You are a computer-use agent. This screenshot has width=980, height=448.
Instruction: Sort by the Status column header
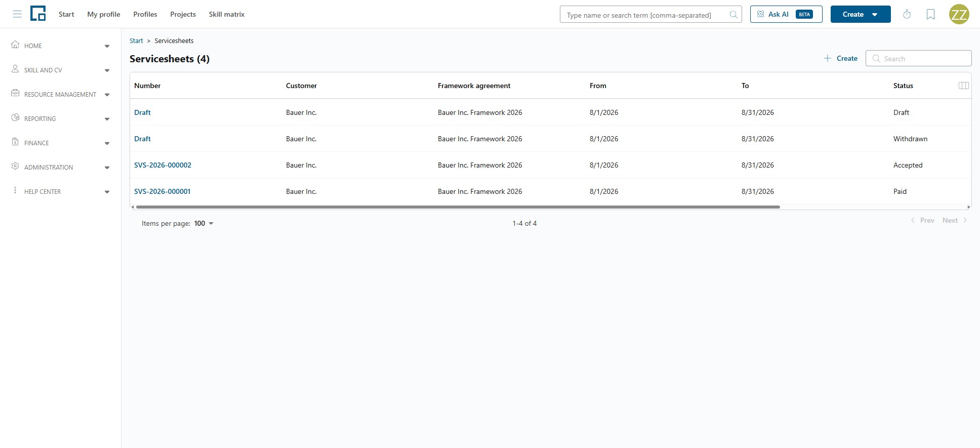pyautogui.click(x=903, y=86)
